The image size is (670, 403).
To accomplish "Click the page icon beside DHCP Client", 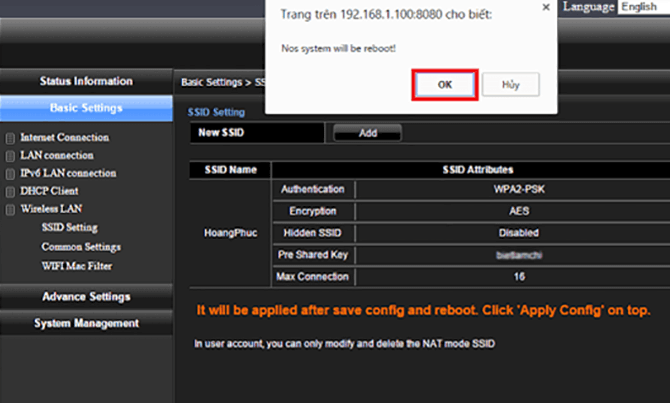I will [10, 192].
